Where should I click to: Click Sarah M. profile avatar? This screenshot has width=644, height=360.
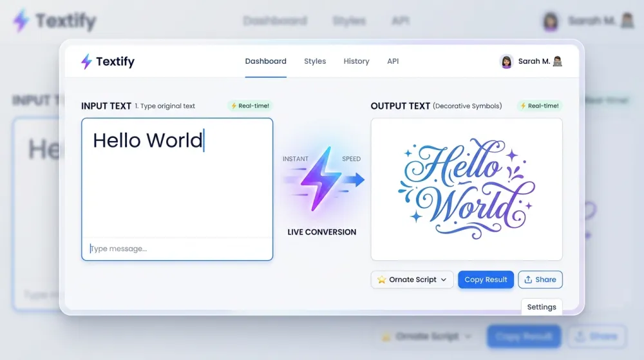506,62
